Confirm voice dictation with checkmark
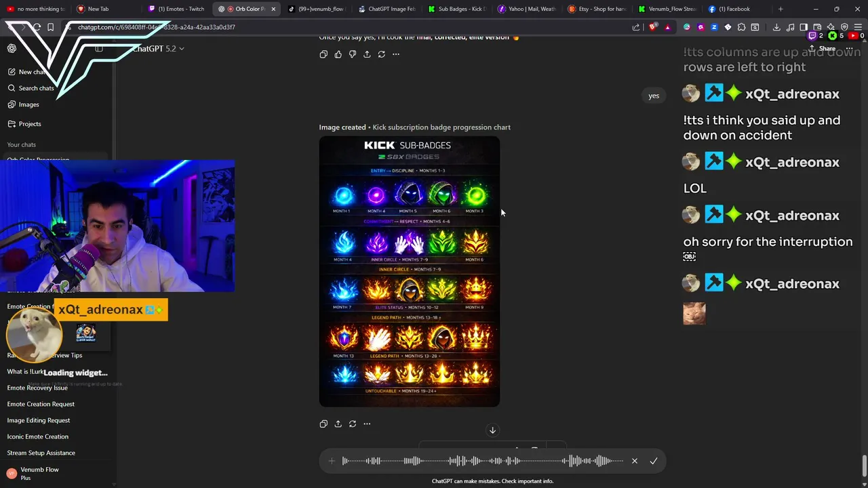This screenshot has width=868, height=488. tap(654, 461)
